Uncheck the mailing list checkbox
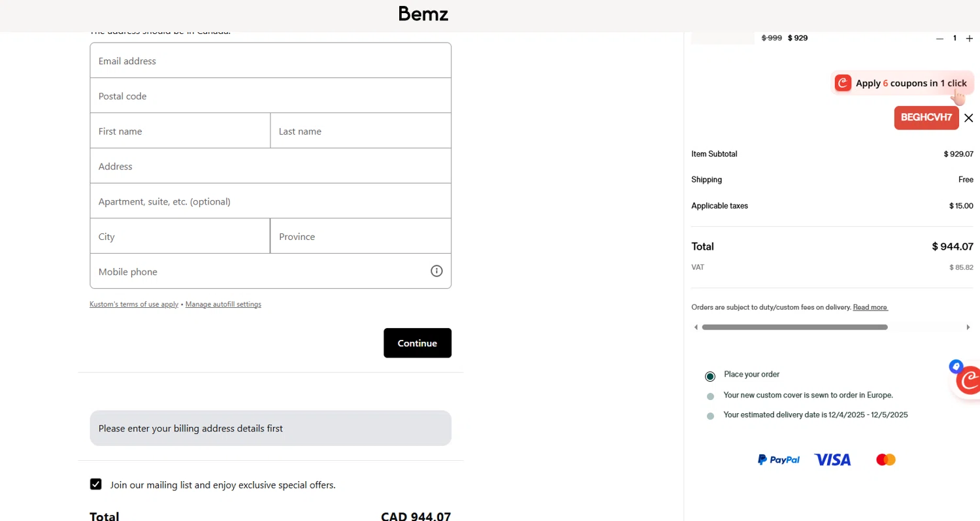This screenshot has height=521, width=980. click(96, 484)
